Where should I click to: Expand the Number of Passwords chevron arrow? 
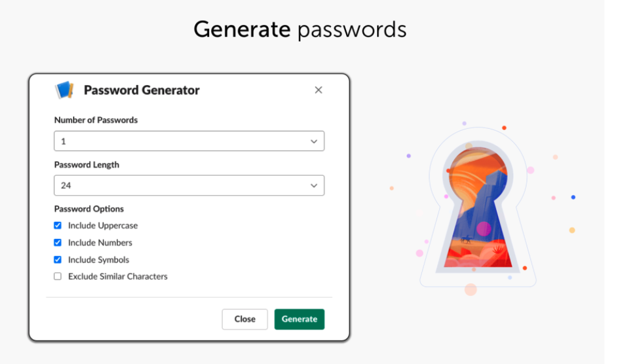pyautogui.click(x=314, y=141)
